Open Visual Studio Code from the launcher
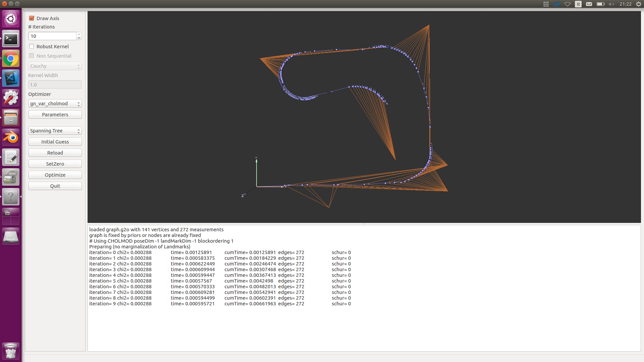 click(x=11, y=78)
